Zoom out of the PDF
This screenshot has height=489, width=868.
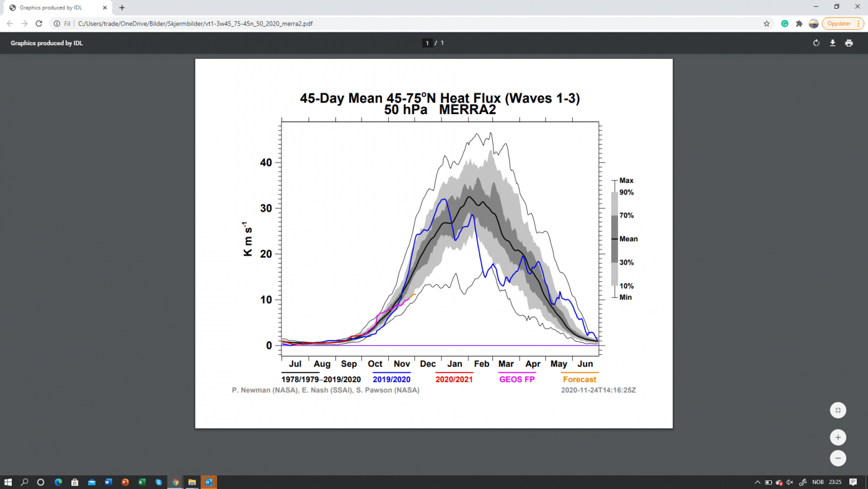pyautogui.click(x=838, y=459)
